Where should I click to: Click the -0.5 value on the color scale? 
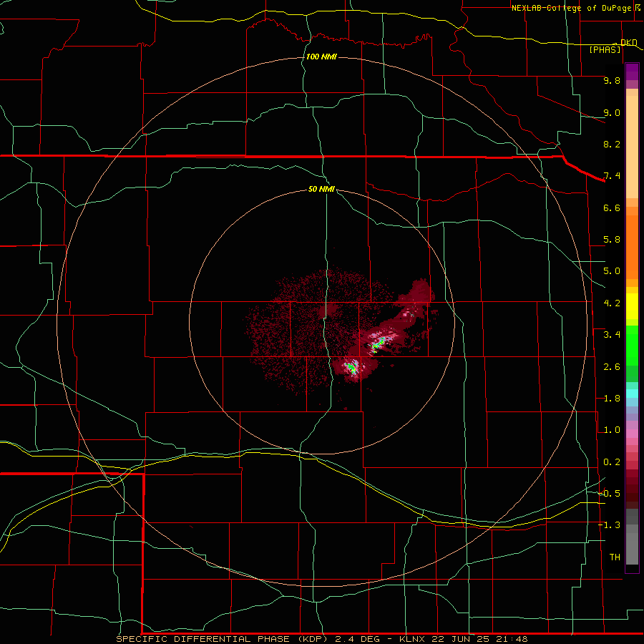pyautogui.click(x=609, y=494)
